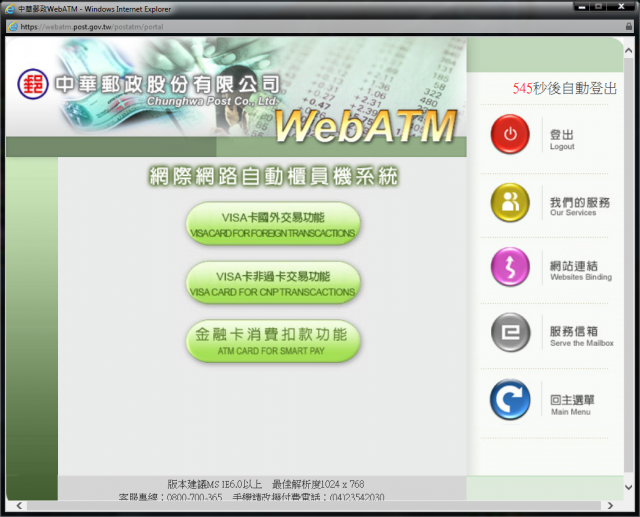The image size is (640, 517).
Task: Click the security padlock icon in address bar
Action: (629, 27)
